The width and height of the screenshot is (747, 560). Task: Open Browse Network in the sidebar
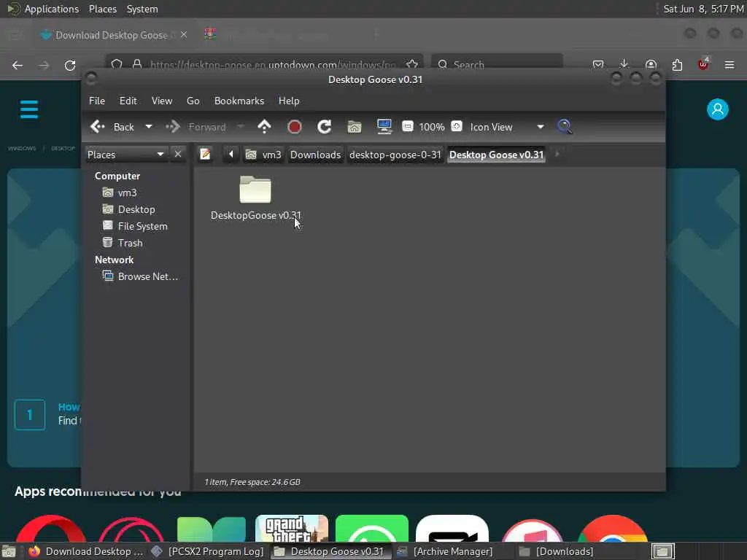tap(147, 276)
